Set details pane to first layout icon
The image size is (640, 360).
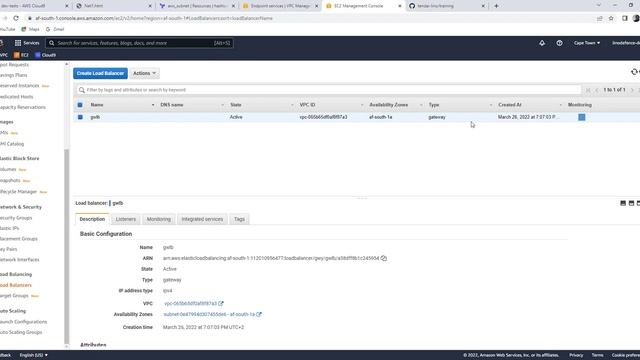click(x=623, y=203)
